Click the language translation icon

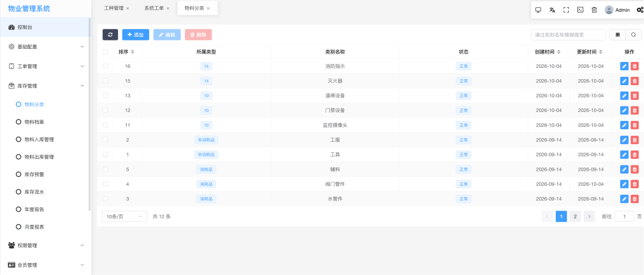tap(552, 10)
